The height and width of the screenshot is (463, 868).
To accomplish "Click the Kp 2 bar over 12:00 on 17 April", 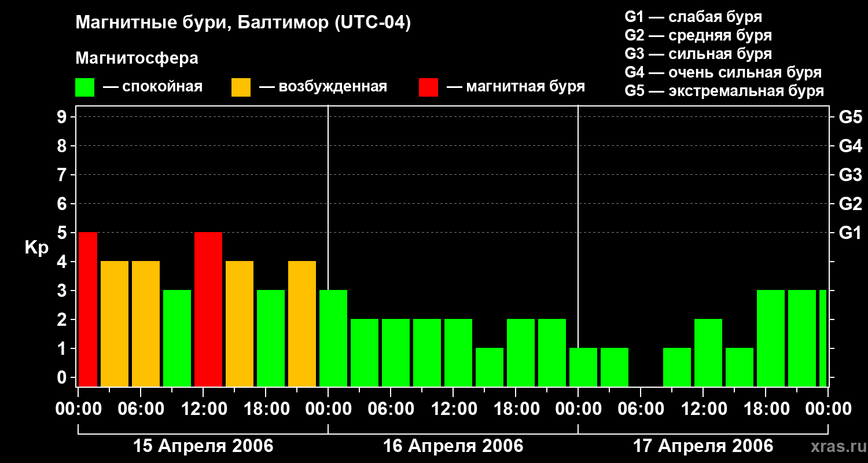I will [x=708, y=352].
